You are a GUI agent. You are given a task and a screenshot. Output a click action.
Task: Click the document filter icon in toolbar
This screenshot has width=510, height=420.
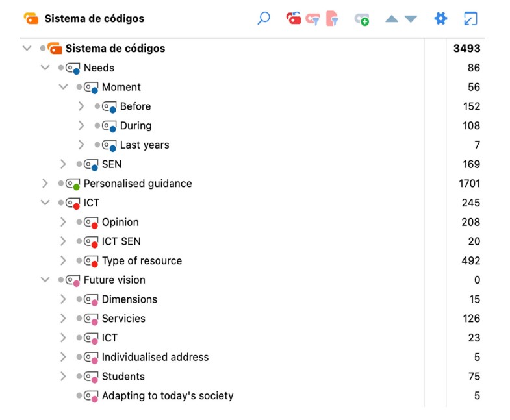click(332, 19)
